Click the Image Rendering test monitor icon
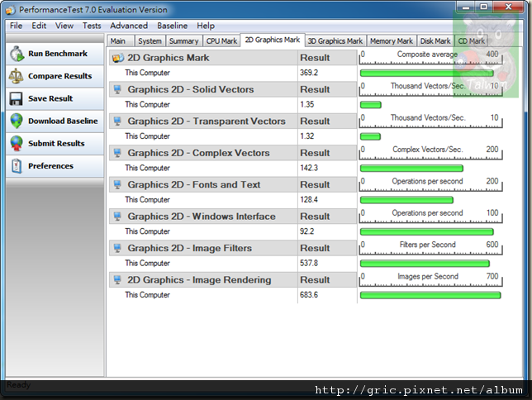Image resolution: width=532 pixels, height=400 pixels. point(117,280)
